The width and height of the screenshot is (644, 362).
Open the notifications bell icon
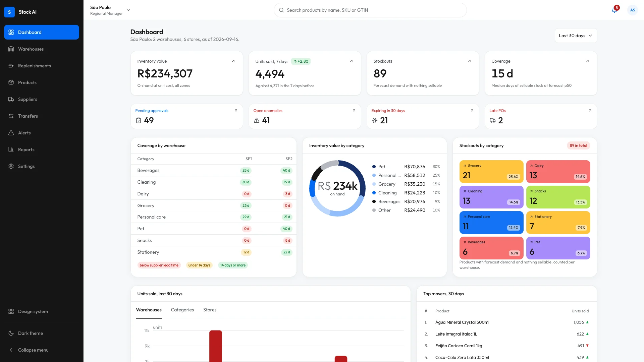[614, 10]
